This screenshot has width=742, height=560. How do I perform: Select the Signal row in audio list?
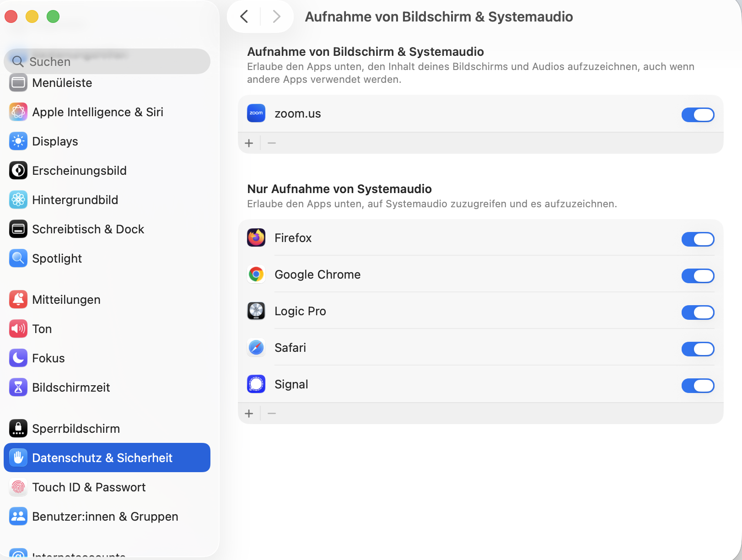457,384
